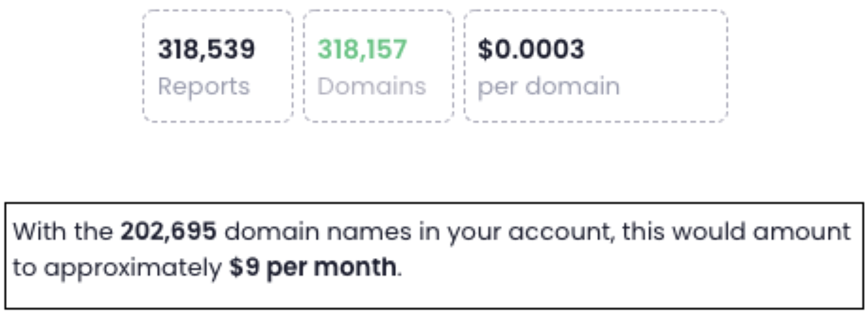Click the $0.0003 price value
This screenshot has width=868, height=321.
tap(531, 49)
